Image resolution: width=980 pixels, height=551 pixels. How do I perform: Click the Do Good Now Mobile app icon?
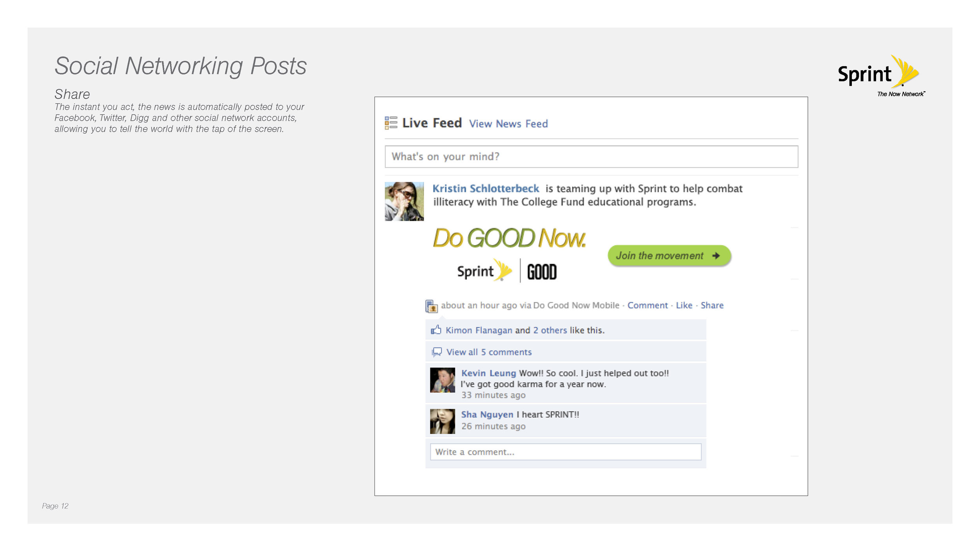[431, 306]
